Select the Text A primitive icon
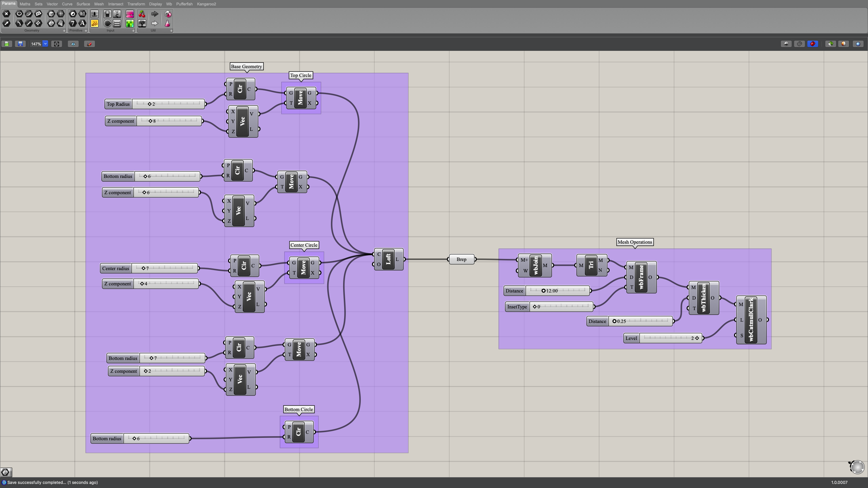This screenshot has width=868, height=488. click(82, 23)
